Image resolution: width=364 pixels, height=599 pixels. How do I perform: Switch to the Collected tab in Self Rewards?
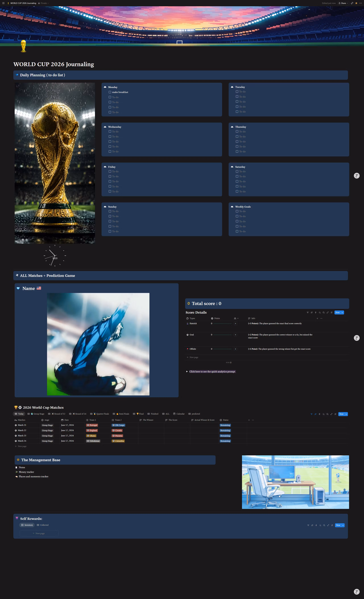[43, 525]
